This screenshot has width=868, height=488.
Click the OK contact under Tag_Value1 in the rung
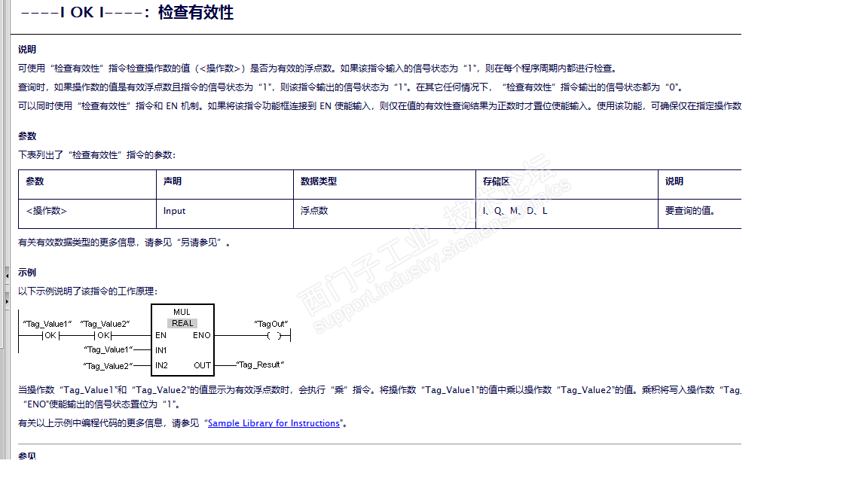point(50,335)
